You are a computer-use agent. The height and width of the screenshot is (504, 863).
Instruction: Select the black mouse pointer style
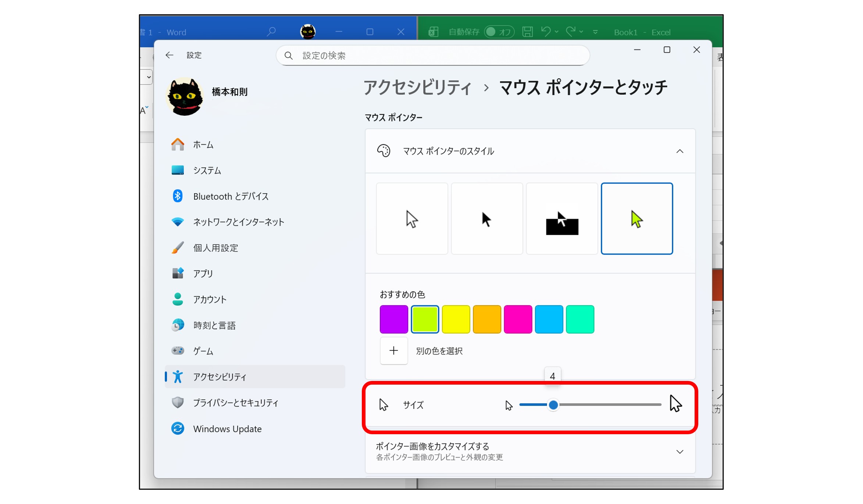pos(486,219)
